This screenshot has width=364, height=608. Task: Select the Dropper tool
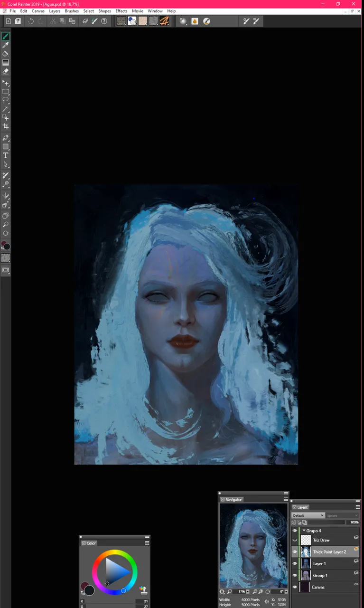tap(6, 45)
